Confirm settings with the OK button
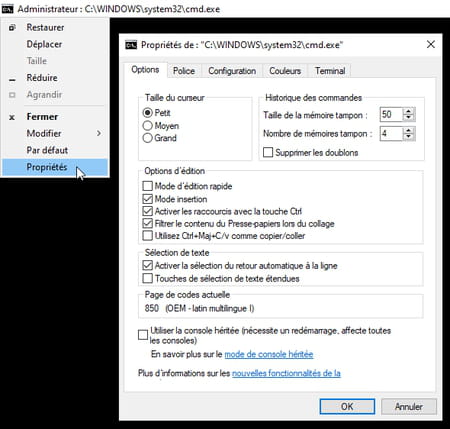This screenshot has width=450, height=429. (x=347, y=406)
